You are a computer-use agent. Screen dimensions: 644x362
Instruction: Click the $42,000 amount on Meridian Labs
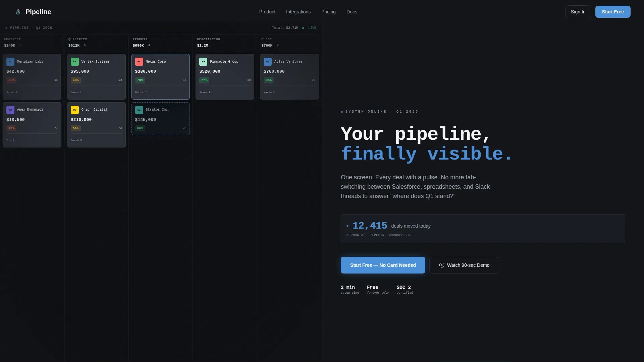tap(15, 71)
